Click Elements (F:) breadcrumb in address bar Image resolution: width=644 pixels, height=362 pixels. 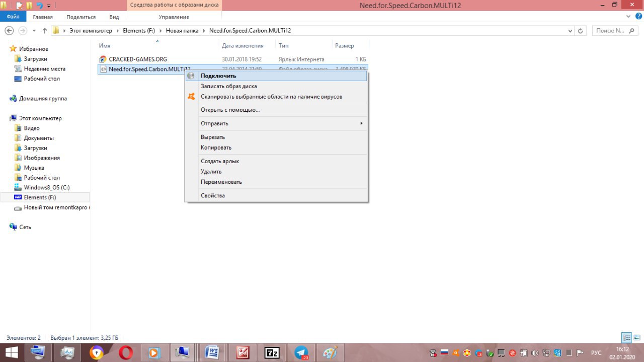139,31
